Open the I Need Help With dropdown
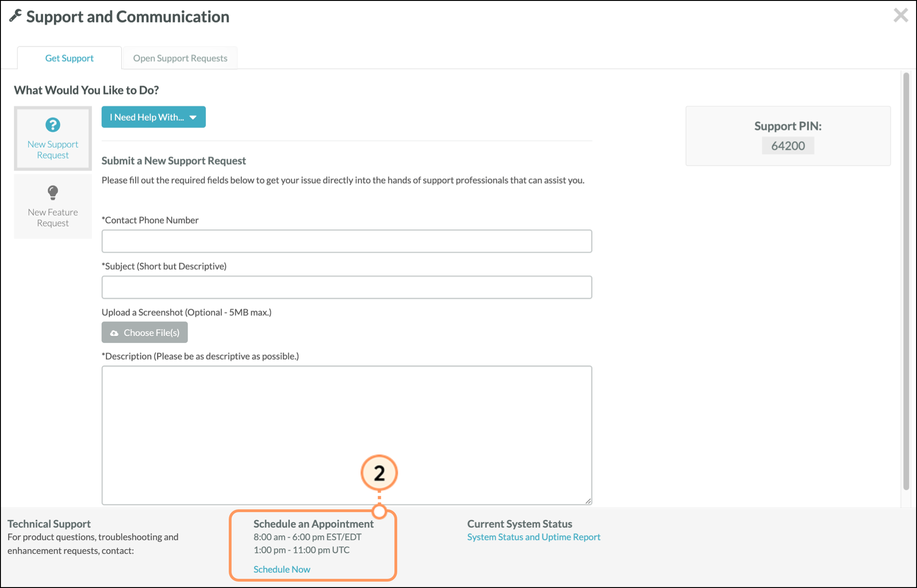This screenshot has height=588, width=917. (x=153, y=117)
